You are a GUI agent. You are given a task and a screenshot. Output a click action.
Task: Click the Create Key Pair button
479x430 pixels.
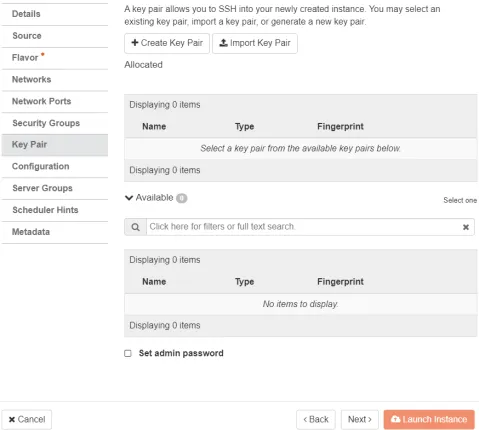click(x=167, y=43)
